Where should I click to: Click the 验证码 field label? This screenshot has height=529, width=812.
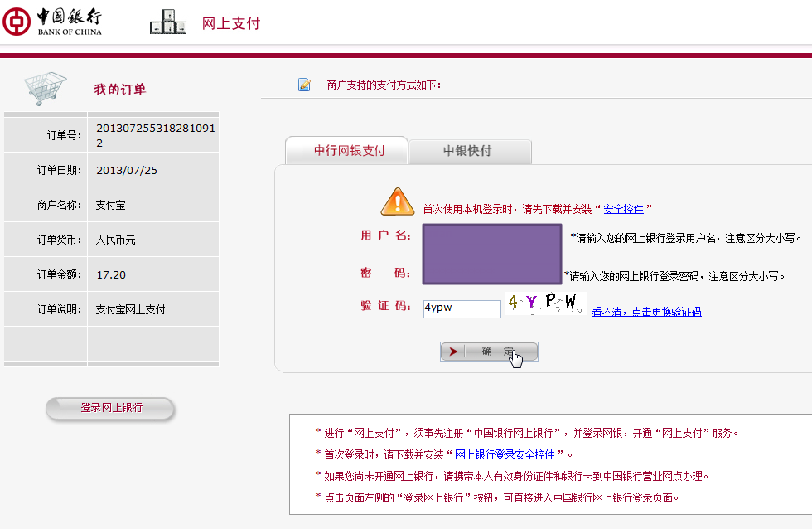pyautogui.click(x=386, y=306)
